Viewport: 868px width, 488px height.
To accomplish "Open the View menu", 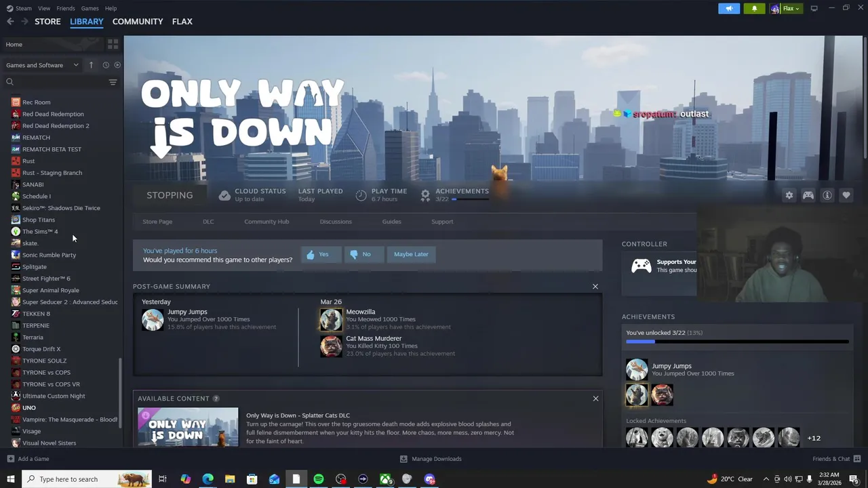I will tap(44, 8).
